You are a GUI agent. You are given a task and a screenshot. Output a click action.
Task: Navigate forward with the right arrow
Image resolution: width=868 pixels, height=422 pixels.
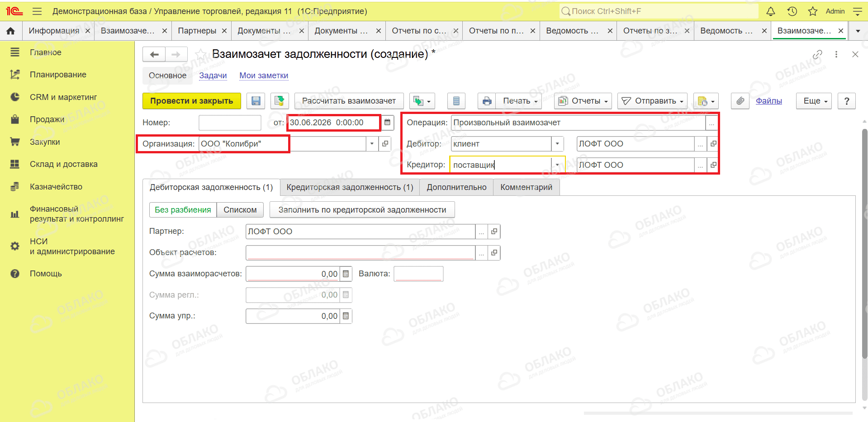coord(176,55)
